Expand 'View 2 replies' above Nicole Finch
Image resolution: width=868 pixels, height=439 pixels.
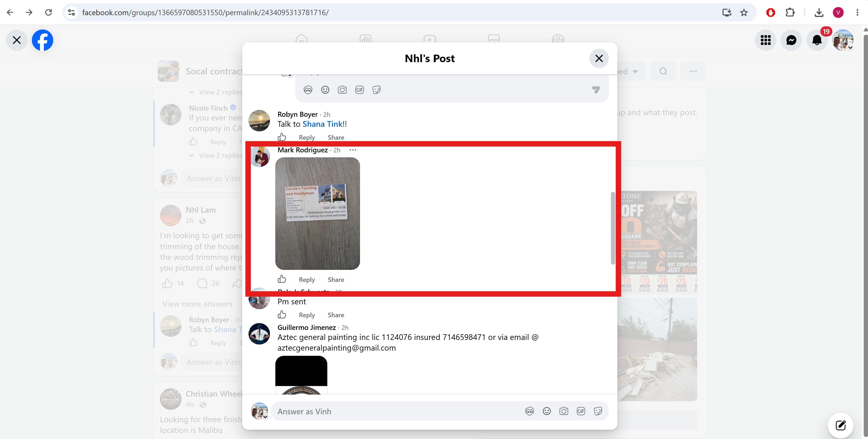tap(216, 92)
